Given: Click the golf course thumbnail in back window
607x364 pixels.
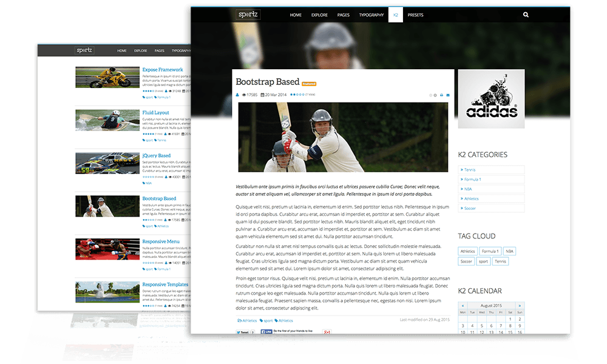Looking at the screenshot, I should 107,292.
